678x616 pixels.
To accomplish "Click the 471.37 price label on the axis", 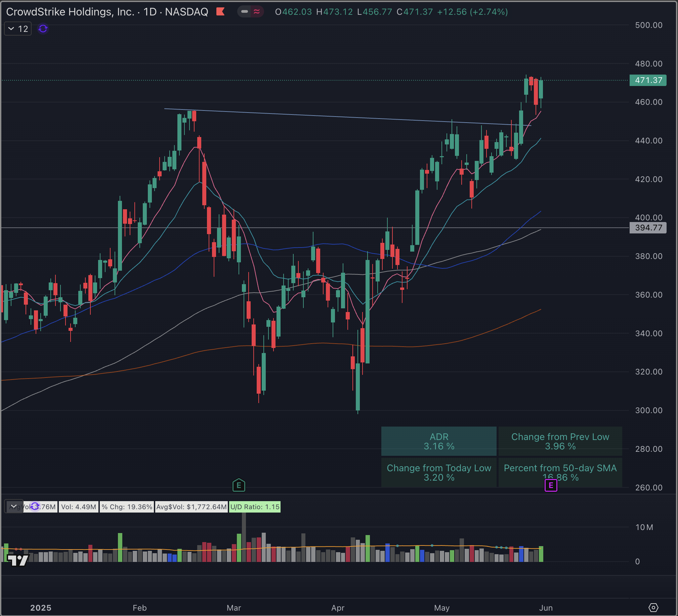I will [x=648, y=80].
